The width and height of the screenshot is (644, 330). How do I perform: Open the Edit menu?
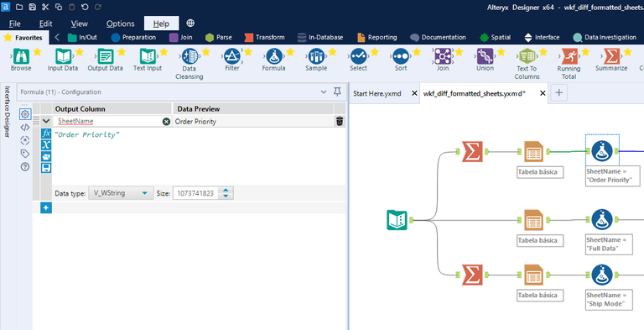[x=45, y=24]
